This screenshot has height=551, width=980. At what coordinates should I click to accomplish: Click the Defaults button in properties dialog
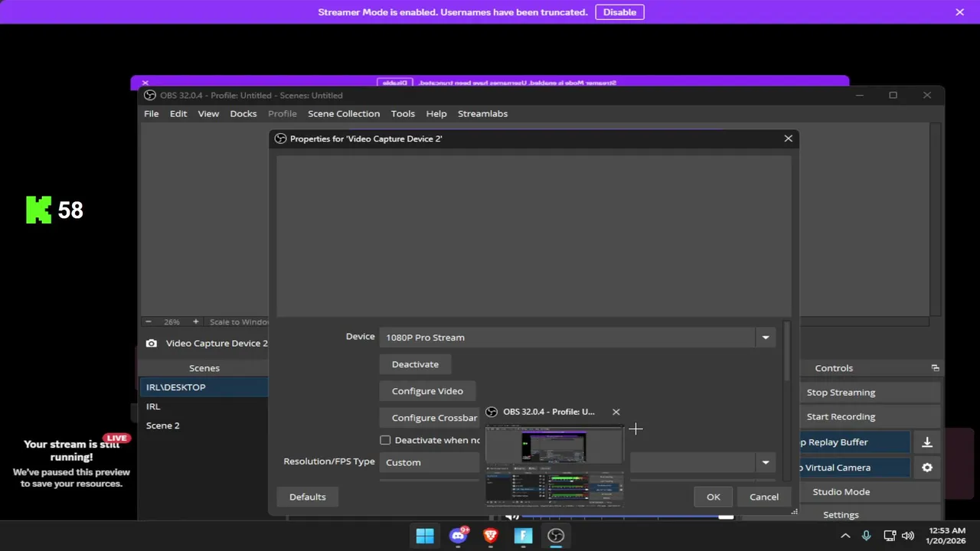click(307, 497)
